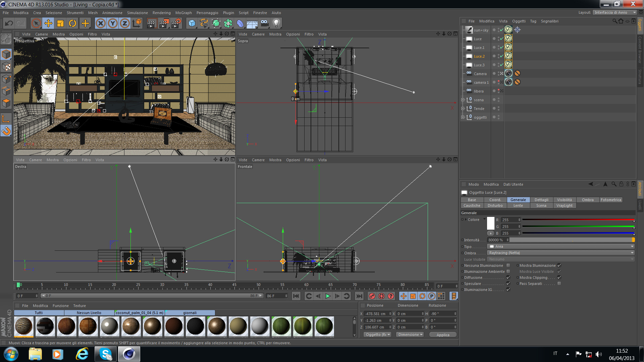The image size is (644, 362).
Task: Open the Tipo Area dropdown
Action: coord(561,246)
